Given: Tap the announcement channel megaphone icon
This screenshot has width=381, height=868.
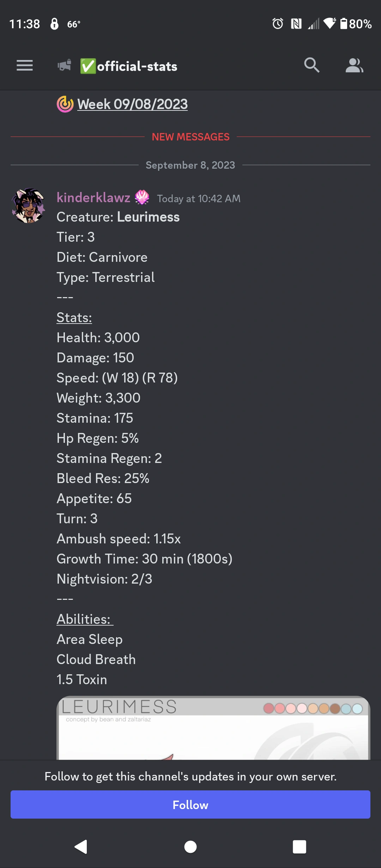Looking at the screenshot, I should click(64, 66).
